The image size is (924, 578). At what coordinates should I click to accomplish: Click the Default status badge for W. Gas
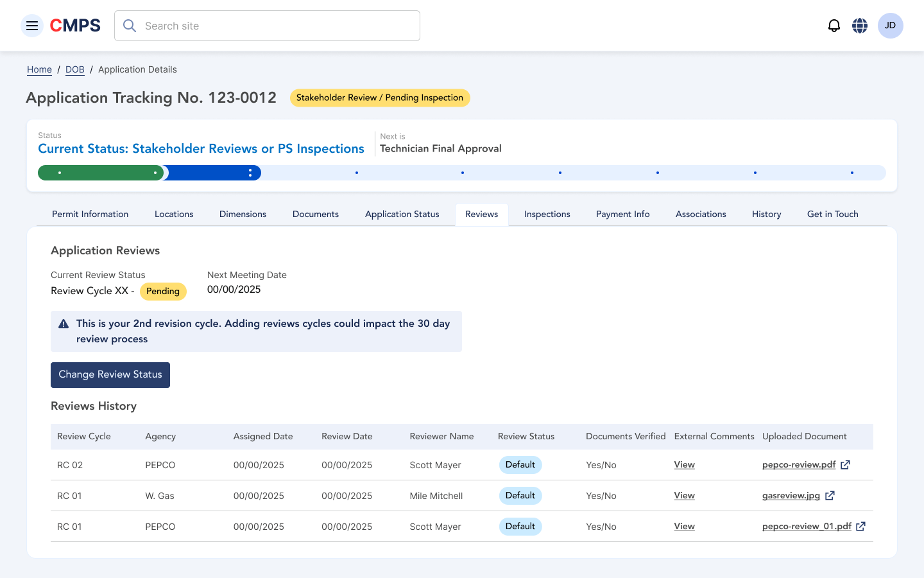point(520,496)
